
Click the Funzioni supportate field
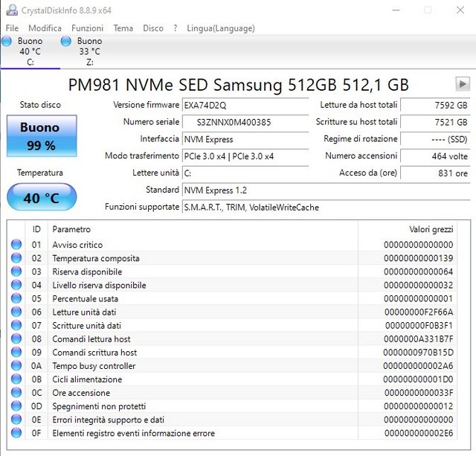[326, 208]
